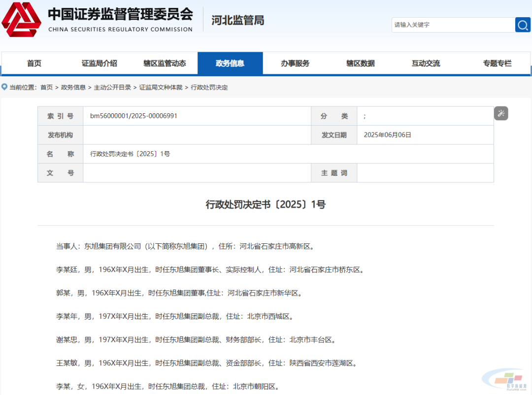Click the 首页 breadcrumb link
532x395 pixels.
46,88
